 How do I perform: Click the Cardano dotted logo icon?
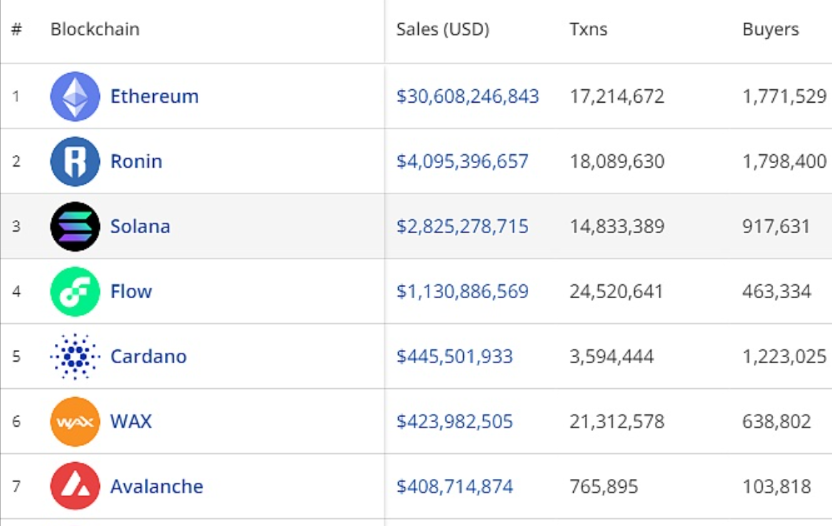coord(75,357)
